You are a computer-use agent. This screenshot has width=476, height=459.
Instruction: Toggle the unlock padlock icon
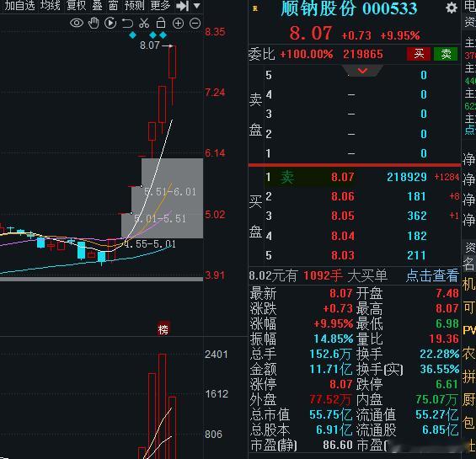(161, 23)
